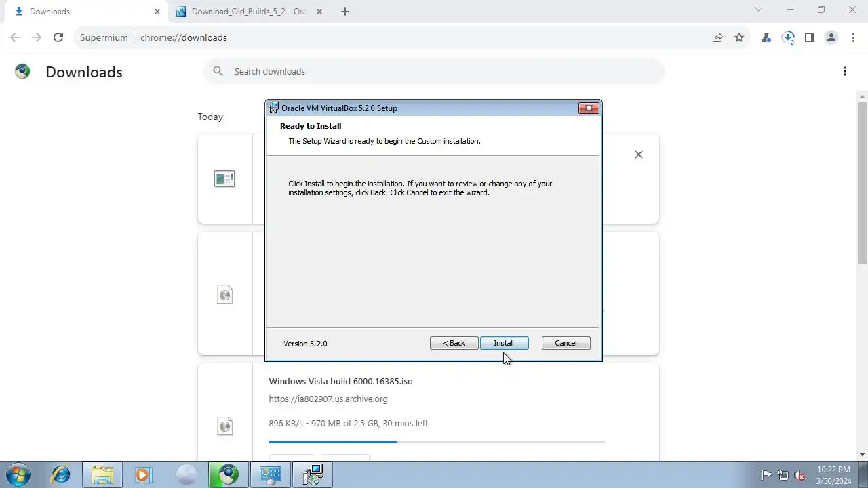Remove the first download entry with X
Screen dimensions: 868x488
[x=638, y=155]
